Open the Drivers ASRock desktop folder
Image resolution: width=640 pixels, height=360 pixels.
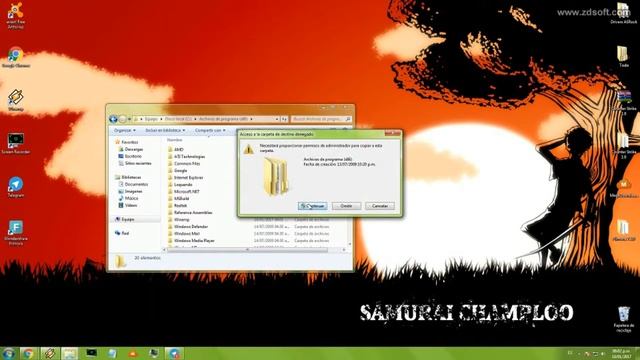point(623,13)
